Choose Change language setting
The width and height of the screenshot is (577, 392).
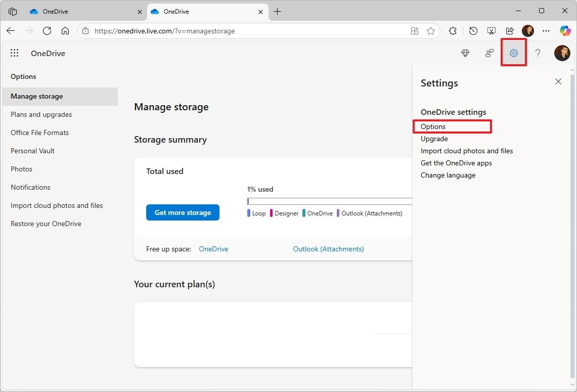(x=448, y=175)
